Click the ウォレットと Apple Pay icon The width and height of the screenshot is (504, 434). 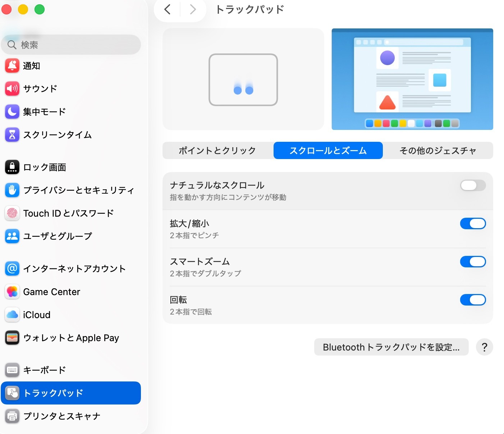pyautogui.click(x=12, y=338)
